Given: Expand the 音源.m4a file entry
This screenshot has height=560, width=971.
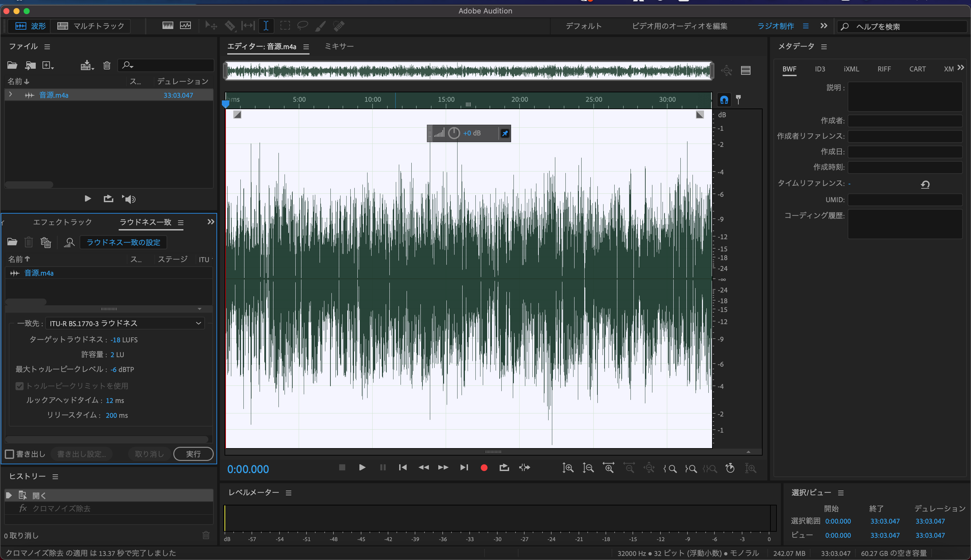Looking at the screenshot, I should (x=10, y=95).
